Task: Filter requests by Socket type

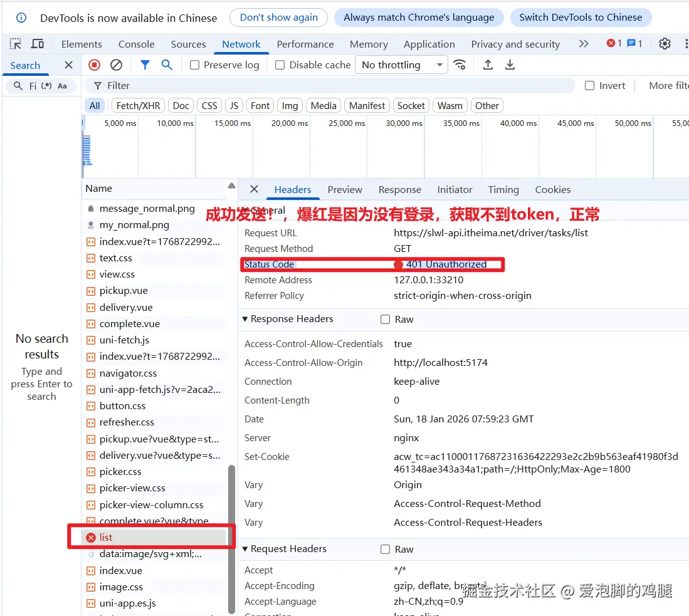Action: tap(411, 106)
